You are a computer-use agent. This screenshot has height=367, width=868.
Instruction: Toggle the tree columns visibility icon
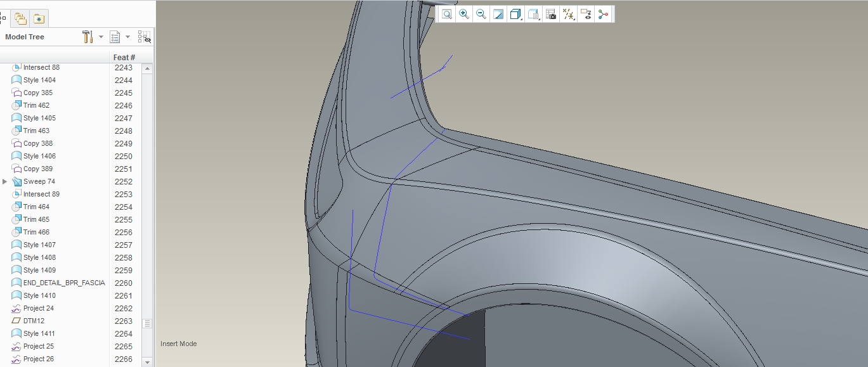(145, 37)
